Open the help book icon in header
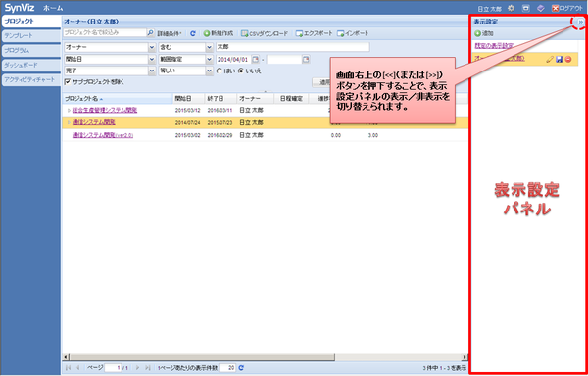588x376 pixels. [x=540, y=8]
